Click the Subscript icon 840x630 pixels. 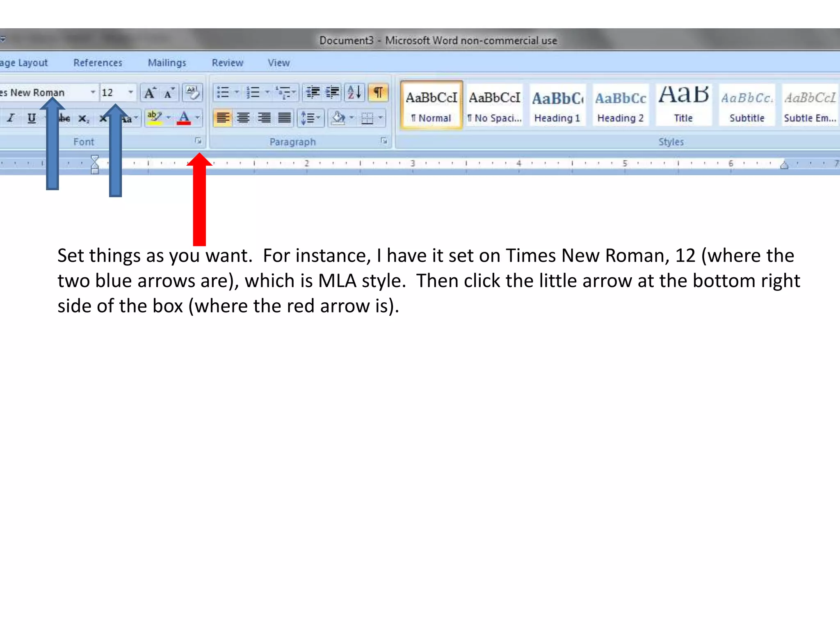[x=83, y=119]
